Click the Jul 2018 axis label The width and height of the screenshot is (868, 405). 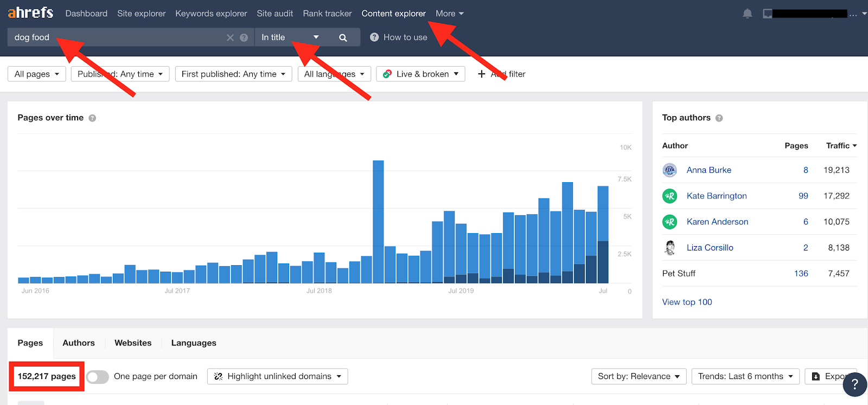click(319, 291)
